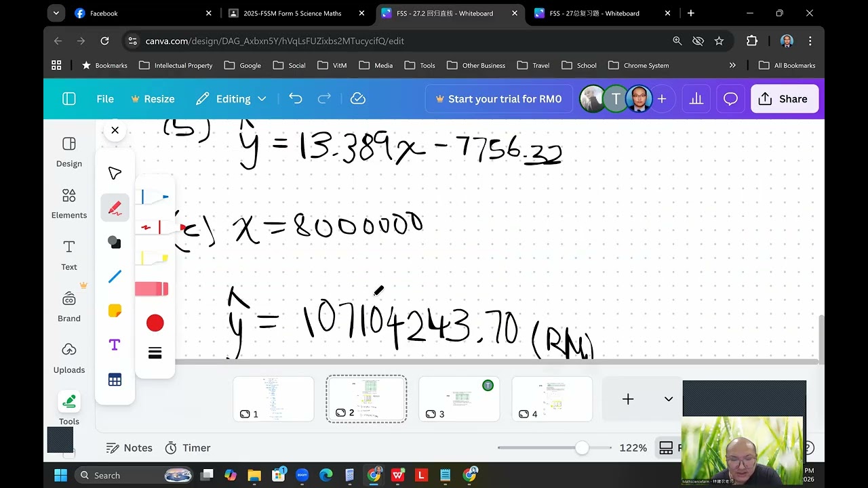The height and width of the screenshot is (488, 868).
Task: Switch to the Facebook tab
Action: [142, 13]
